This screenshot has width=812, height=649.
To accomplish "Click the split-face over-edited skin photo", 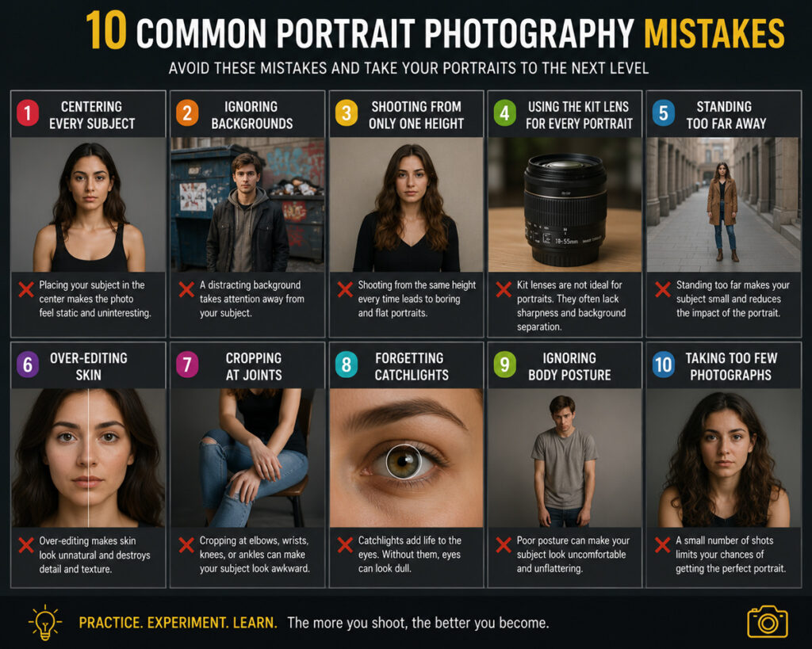I will pyautogui.click(x=89, y=458).
